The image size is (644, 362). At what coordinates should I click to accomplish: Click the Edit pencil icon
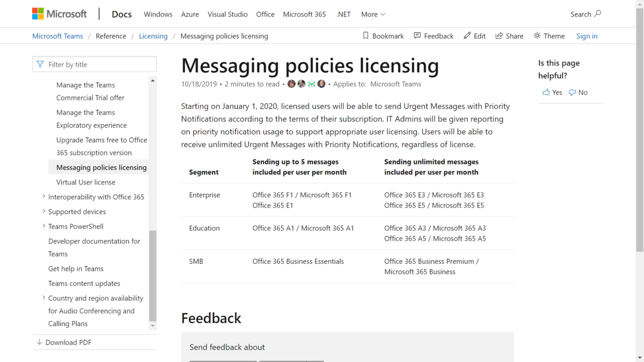tap(467, 35)
